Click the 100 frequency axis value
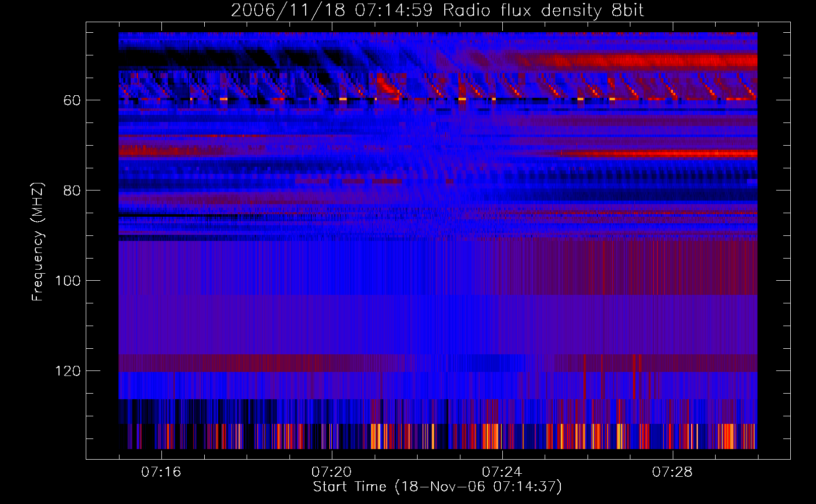The image size is (816, 504). [68, 281]
